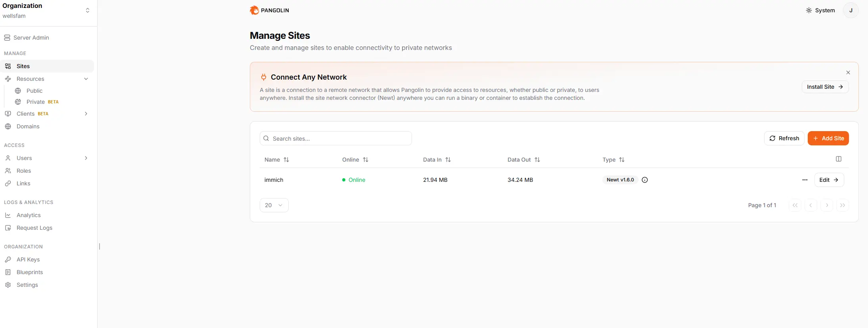Edit the immich site
Viewport: 868px width, 328px height.
pyautogui.click(x=829, y=180)
